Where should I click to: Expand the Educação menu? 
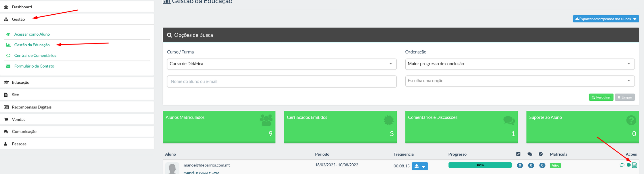click(77, 82)
